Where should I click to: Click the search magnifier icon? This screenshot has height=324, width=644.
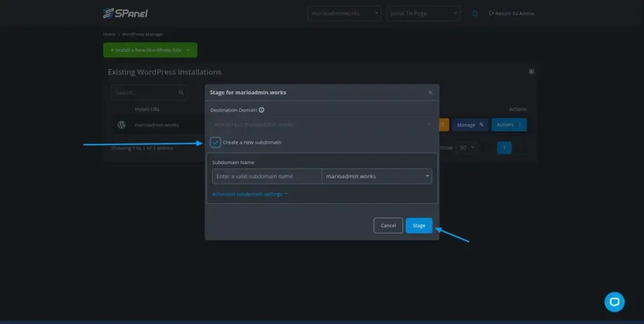pyautogui.click(x=181, y=93)
